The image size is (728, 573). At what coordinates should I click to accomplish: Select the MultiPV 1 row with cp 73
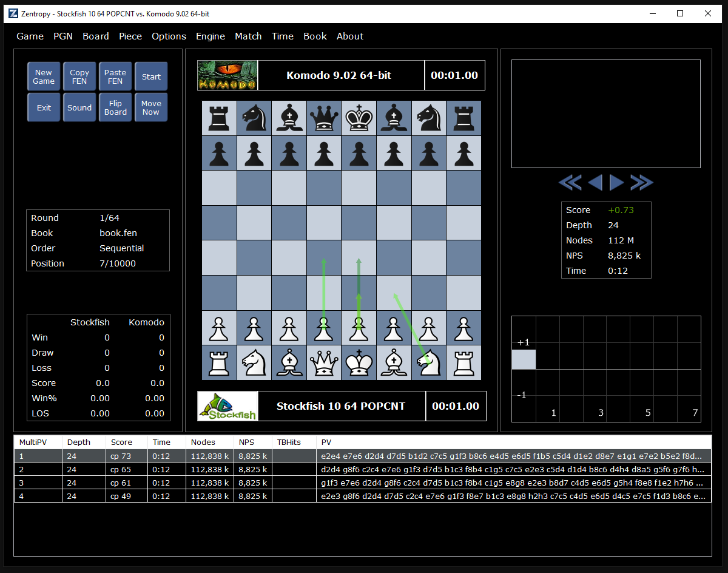pos(363,456)
